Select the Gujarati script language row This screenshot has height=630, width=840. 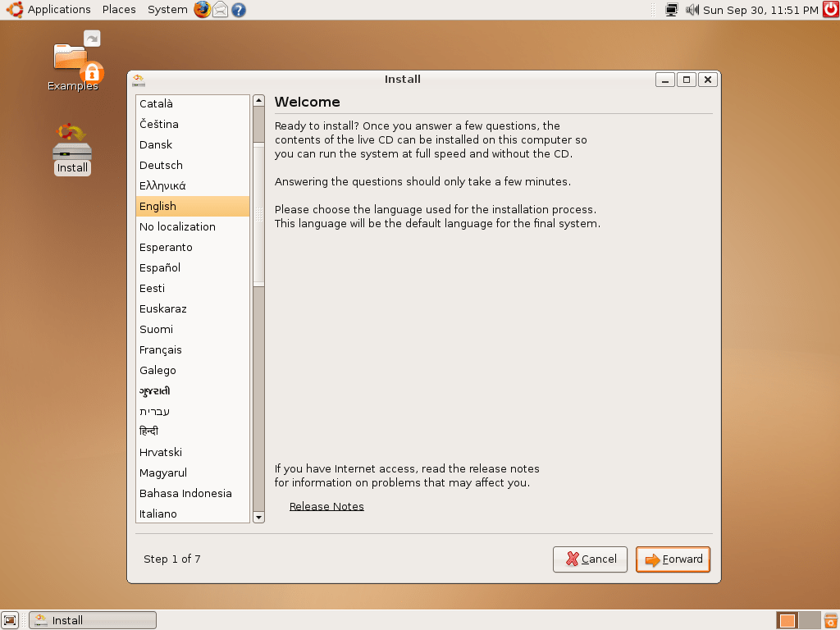[192, 391]
